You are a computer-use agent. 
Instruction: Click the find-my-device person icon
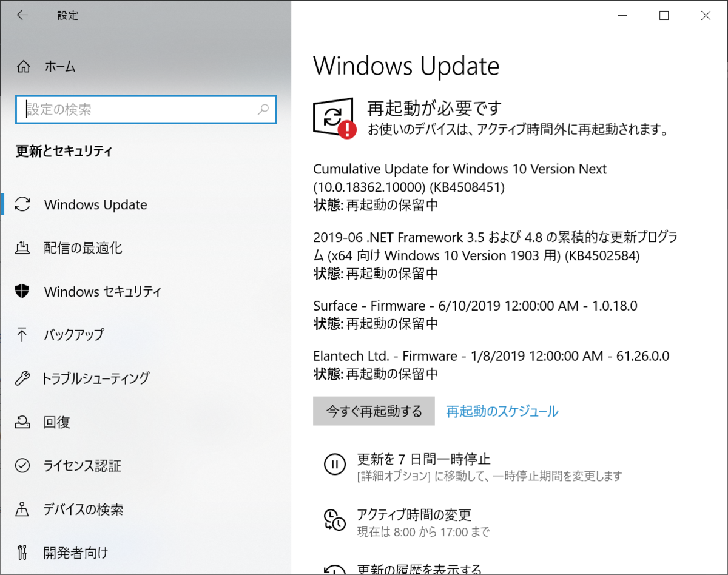pyautogui.click(x=22, y=509)
